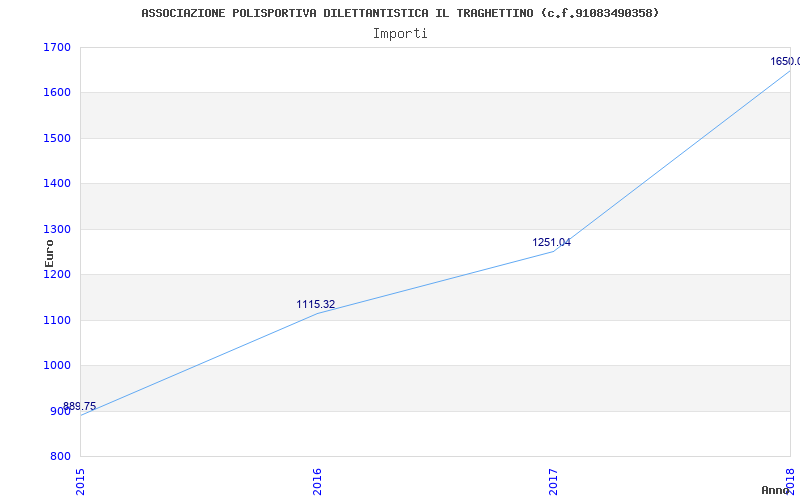
Task: Click the y-axis value 1600
Action: (57, 93)
